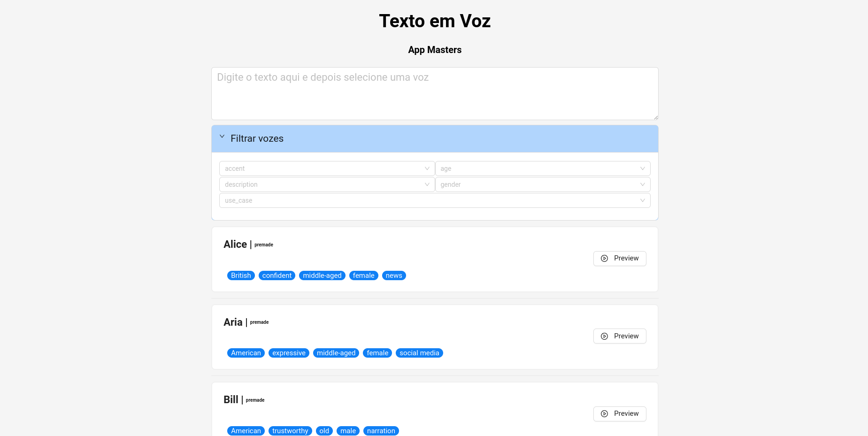Click play icon in Aria's Preview button
This screenshot has width=868, height=436.
tap(604, 337)
